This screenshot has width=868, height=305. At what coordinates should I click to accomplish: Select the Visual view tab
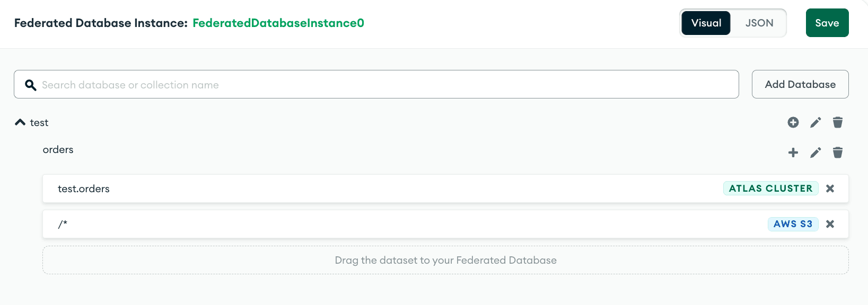(705, 23)
